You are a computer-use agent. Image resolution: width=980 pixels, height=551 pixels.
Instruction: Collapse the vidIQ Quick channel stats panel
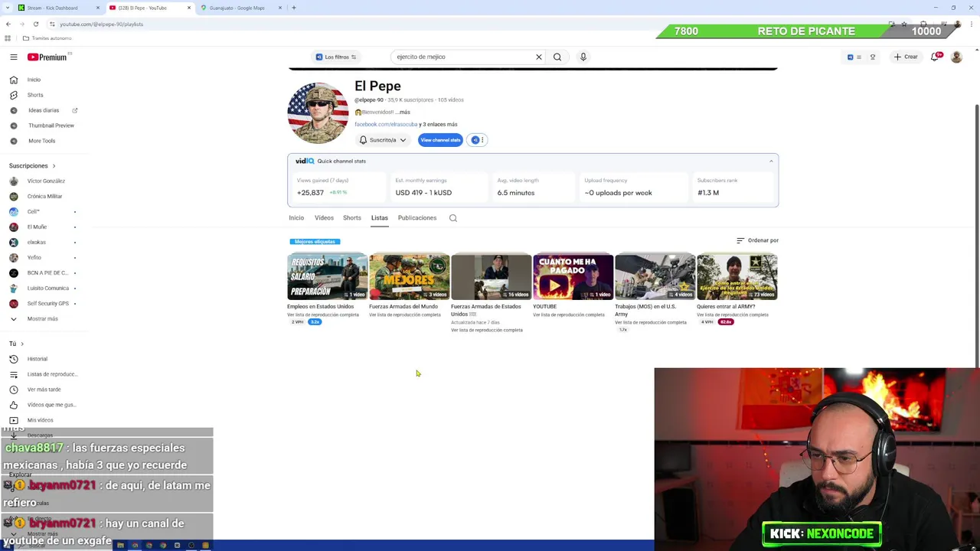pos(771,161)
